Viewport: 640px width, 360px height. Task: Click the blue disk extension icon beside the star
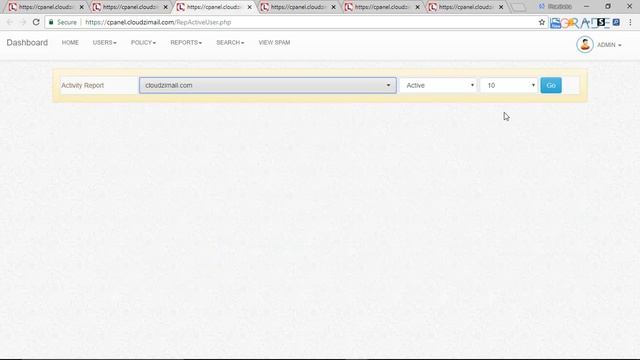[x=555, y=23]
